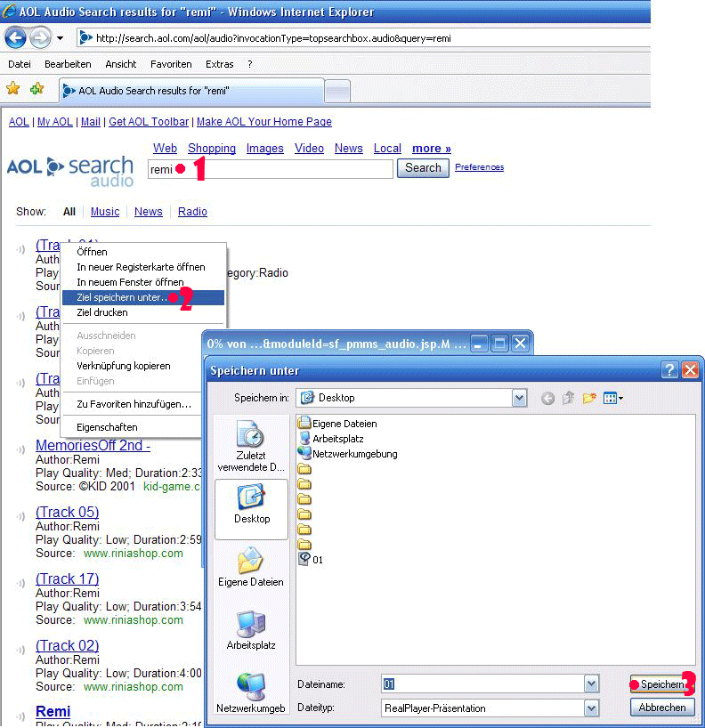
Task: Click the Speichern button
Action: [662, 684]
